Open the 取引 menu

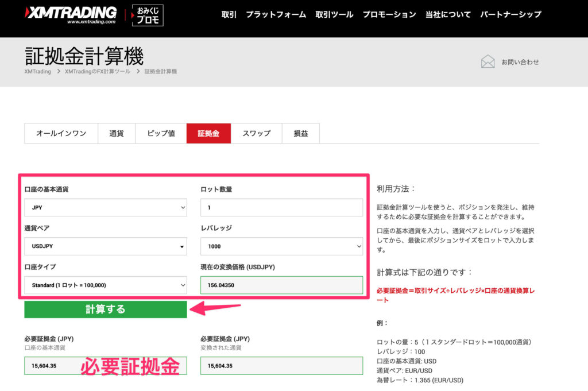pyautogui.click(x=228, y=15)
